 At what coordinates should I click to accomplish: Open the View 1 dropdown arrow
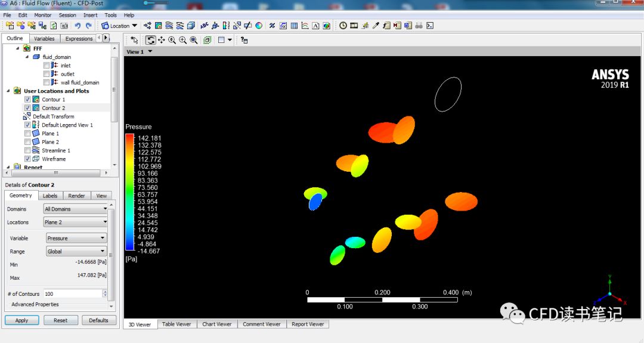tap(150, 52)
